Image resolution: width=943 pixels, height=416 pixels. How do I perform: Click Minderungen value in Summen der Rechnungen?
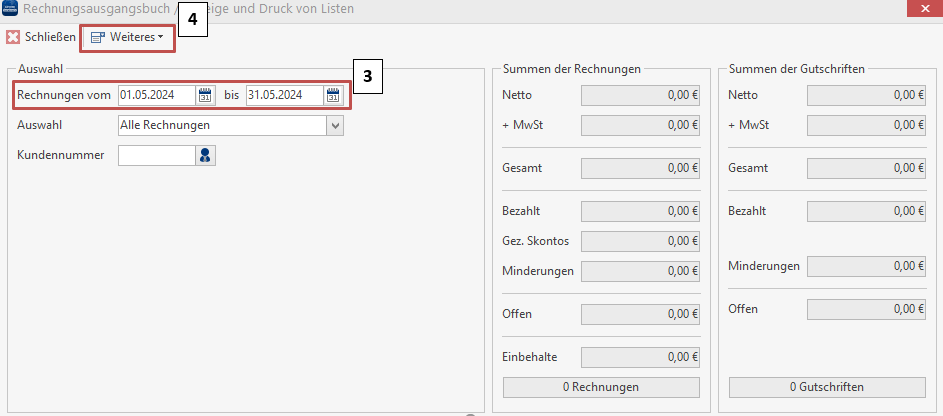tap(640, 271)
